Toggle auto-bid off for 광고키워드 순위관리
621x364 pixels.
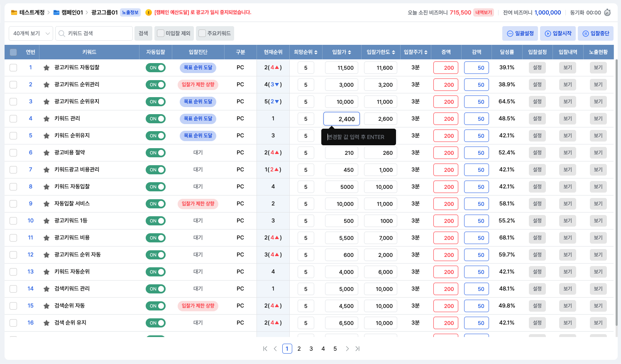point(155,85)
